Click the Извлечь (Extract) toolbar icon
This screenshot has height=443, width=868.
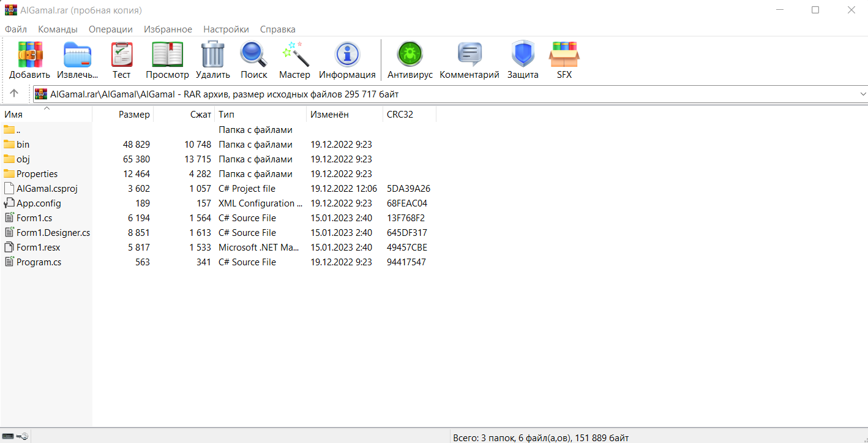77,55
